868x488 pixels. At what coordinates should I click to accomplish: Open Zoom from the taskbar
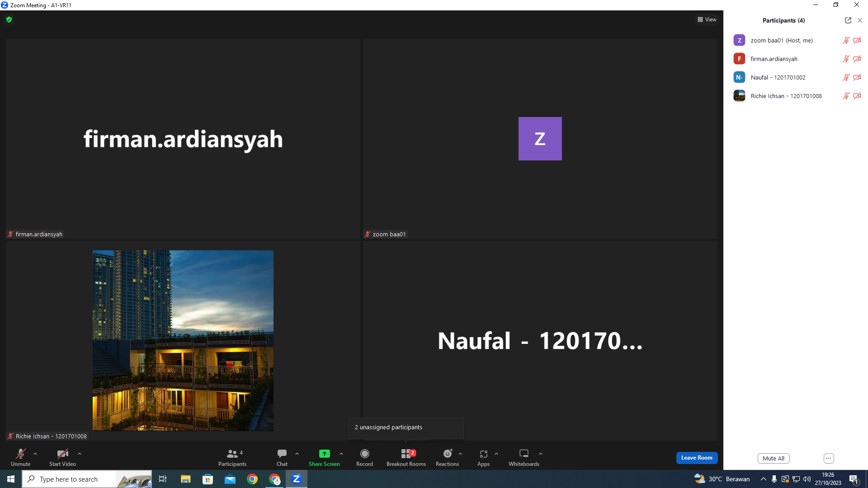tap(297, 479)
